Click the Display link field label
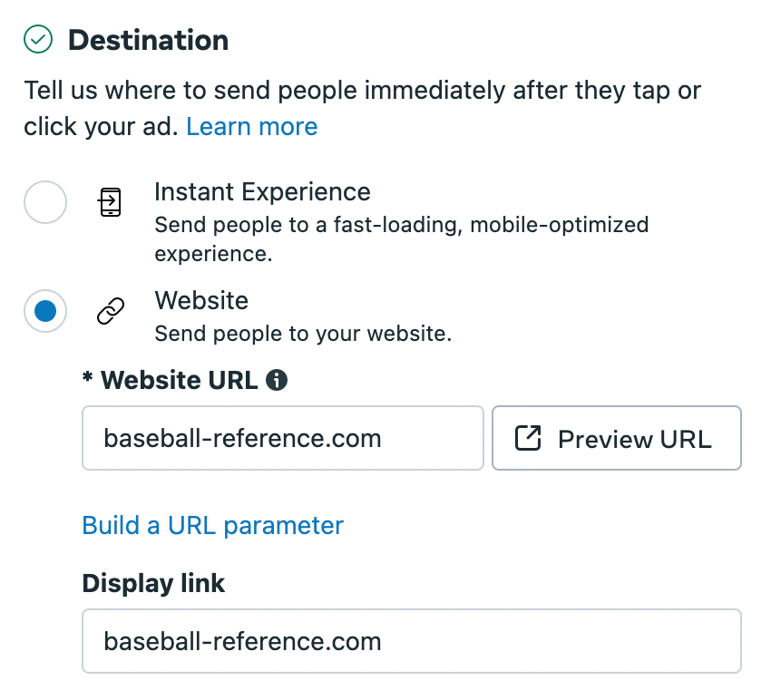The width and height of the screenshot is (771, 700). click(x=153, y=583)
